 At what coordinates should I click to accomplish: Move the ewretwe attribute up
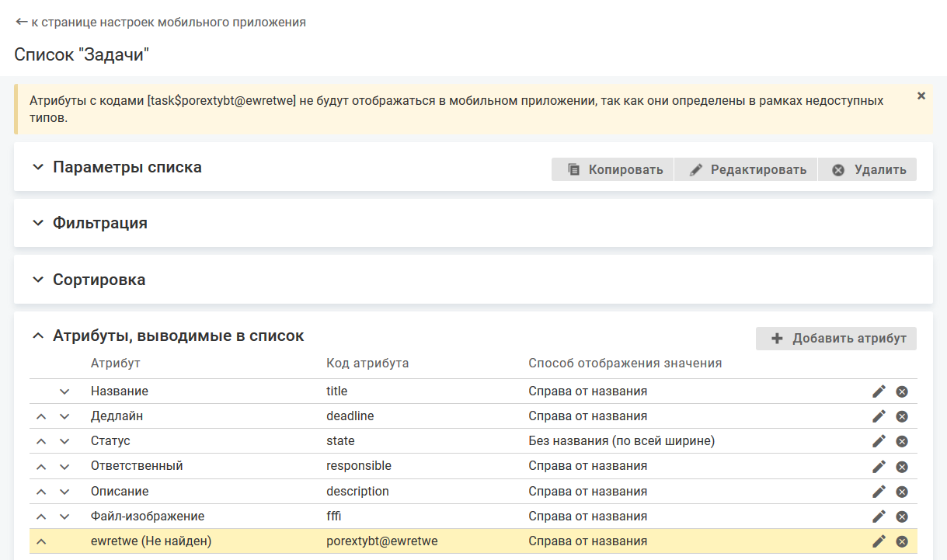tap(42, 541)
